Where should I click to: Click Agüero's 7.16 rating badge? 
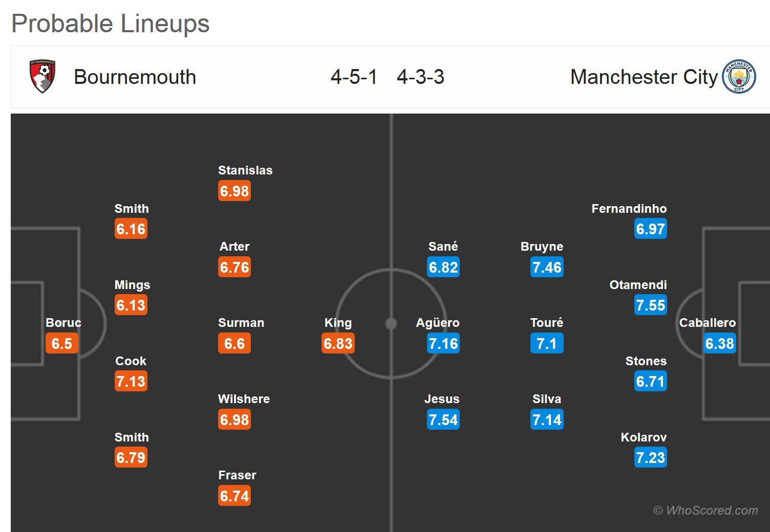443,343
